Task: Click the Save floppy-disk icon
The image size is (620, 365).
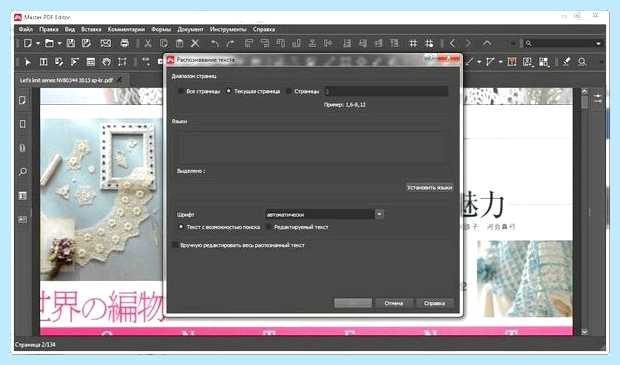Action: [x=71, y=43]
